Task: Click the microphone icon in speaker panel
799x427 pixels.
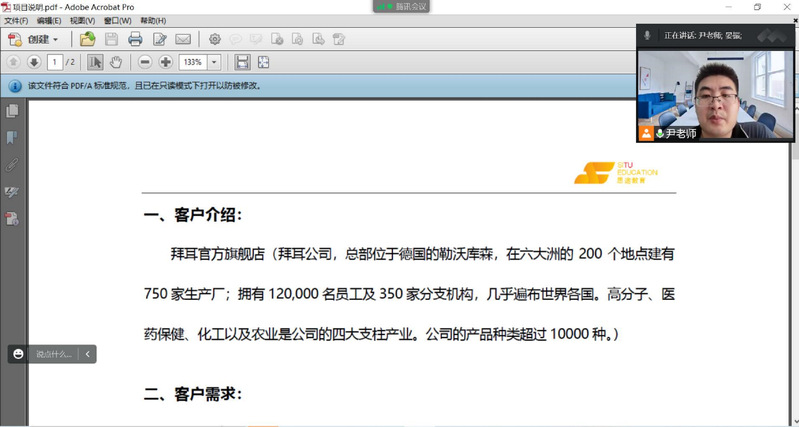Action: point(647,36)
